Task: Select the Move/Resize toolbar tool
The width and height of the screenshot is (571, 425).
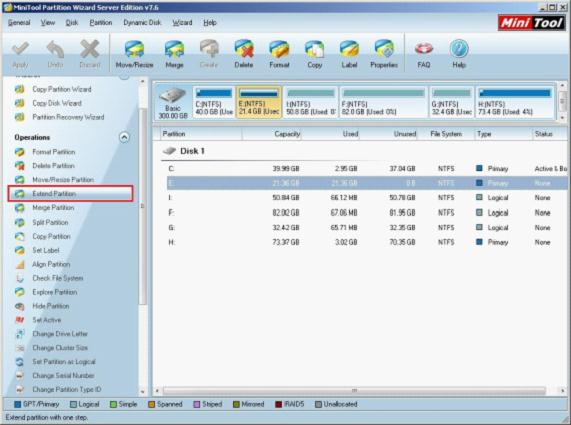Action: [134, 54]
